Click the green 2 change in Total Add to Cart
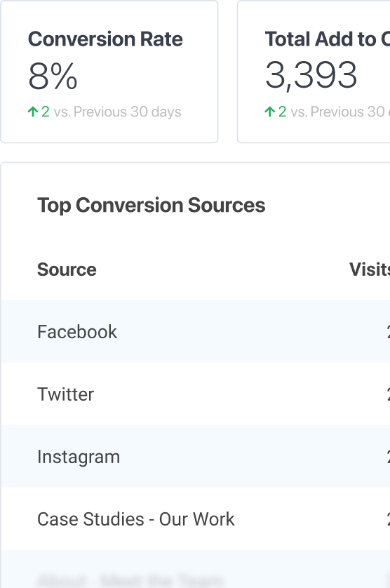Viewport: 390px width, 588px height. [283, 112]
